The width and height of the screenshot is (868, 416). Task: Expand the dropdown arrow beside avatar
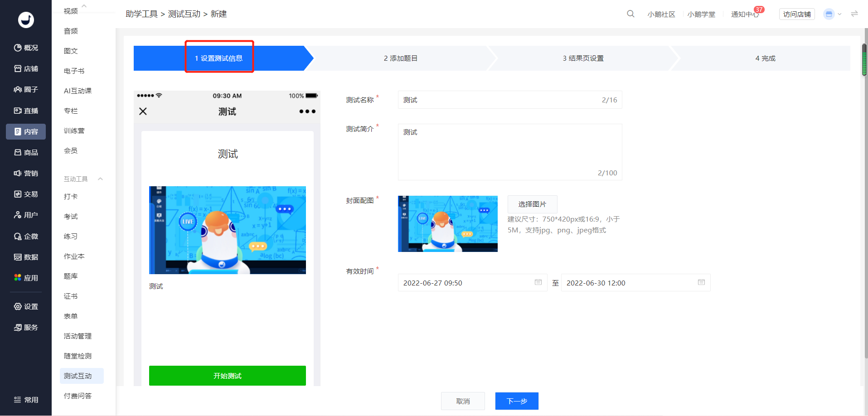pos(839,14)
